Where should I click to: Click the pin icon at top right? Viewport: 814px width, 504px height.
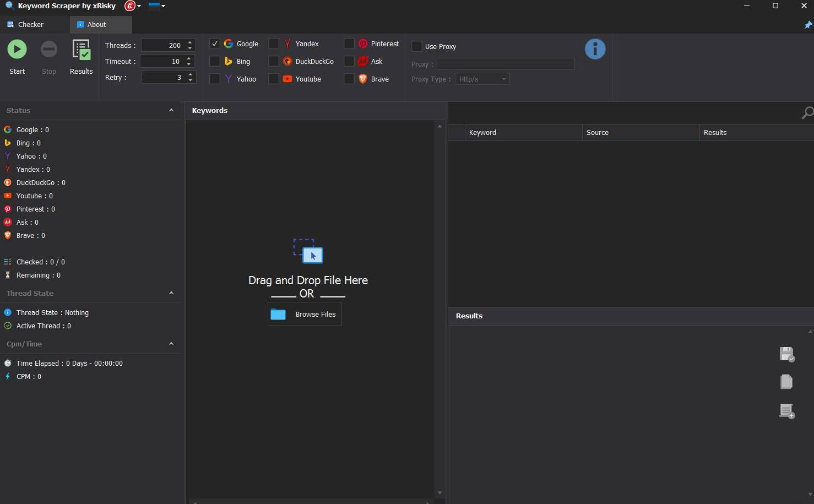pos(808,25)
